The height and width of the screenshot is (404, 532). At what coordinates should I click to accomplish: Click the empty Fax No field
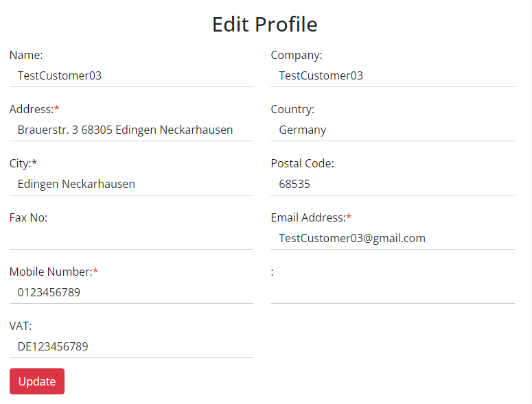pyautogui.click(x=131, y=238)
